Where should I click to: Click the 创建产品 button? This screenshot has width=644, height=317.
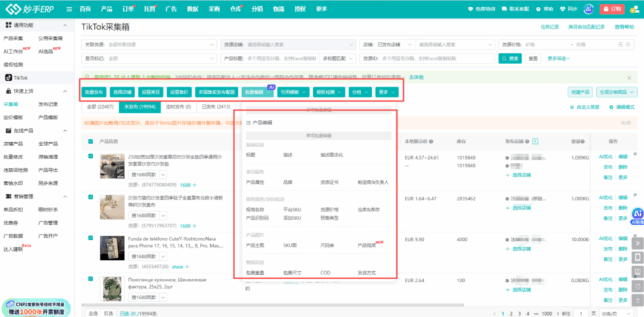coord(580,92)
